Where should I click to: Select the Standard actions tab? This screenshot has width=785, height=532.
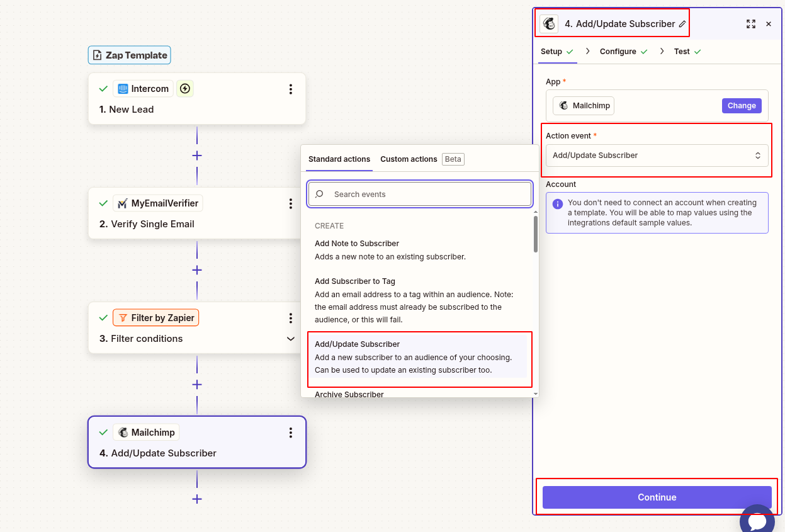339,159
